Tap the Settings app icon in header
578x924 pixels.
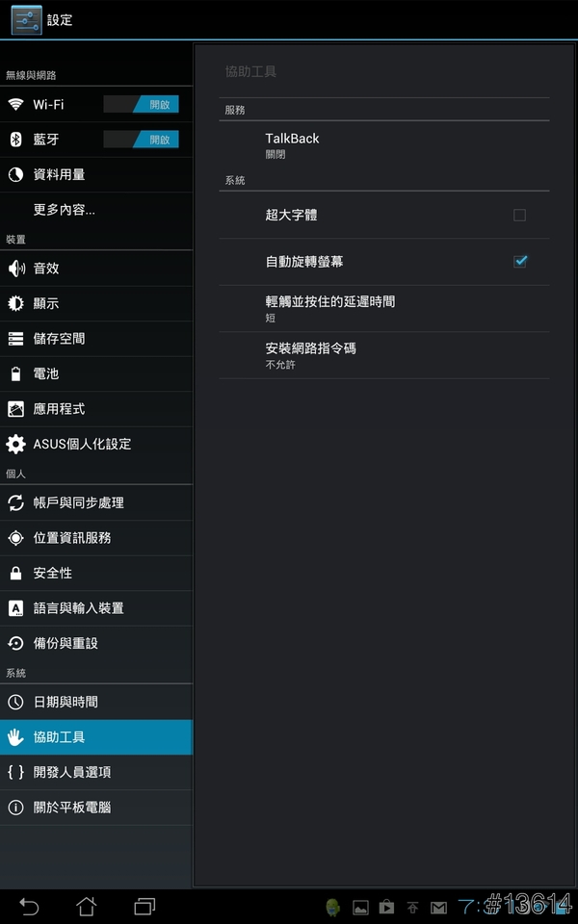[x=27, y=19]
